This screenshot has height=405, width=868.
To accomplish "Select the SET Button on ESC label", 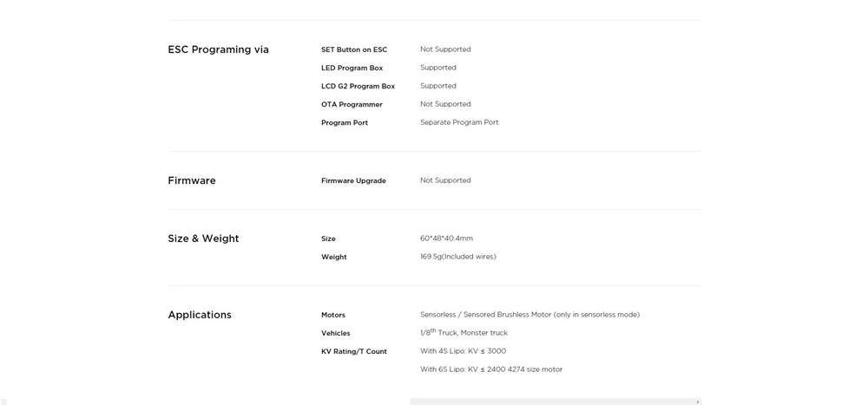I will pos(354,50).
